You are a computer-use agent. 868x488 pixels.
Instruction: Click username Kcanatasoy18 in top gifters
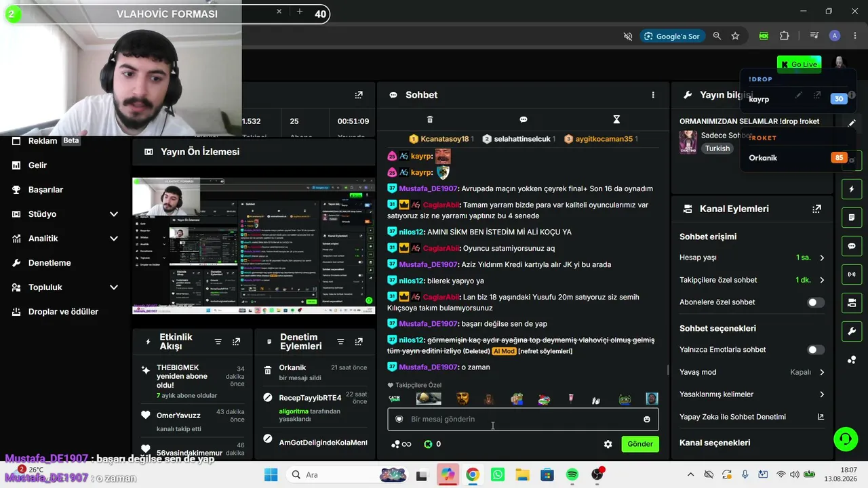[444, 139]
